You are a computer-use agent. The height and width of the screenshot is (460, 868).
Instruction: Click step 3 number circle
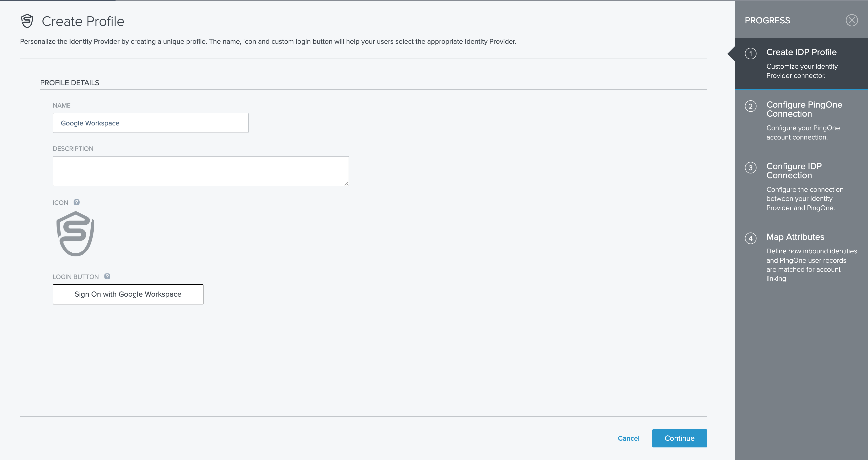tap(750, 168)
